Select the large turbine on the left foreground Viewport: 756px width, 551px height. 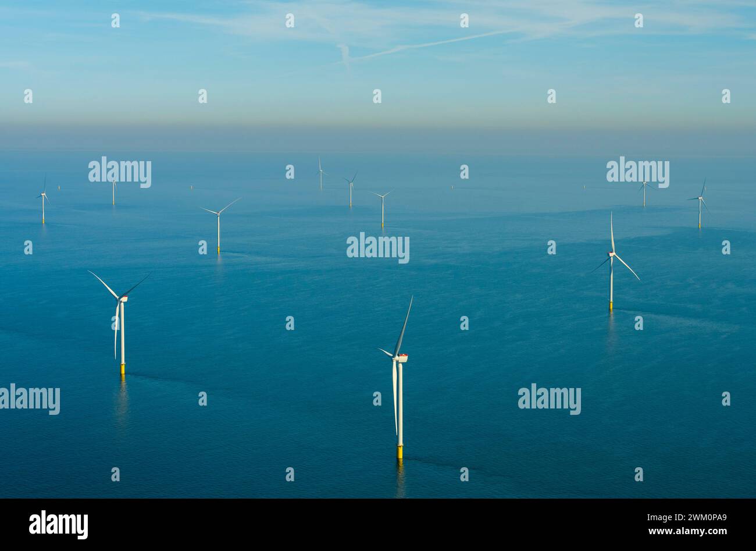[120, 323]
